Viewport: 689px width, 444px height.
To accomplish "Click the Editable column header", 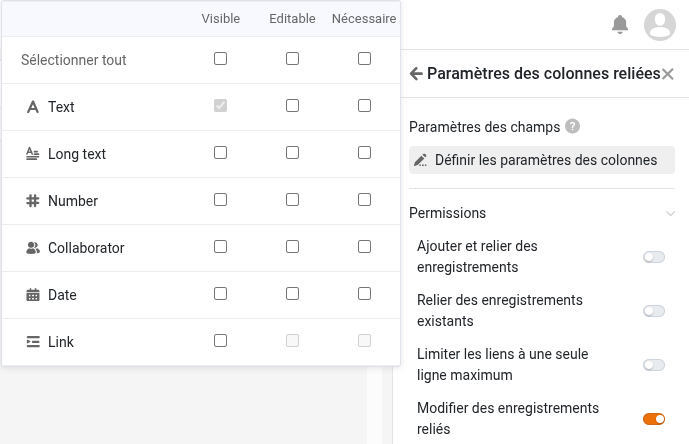I will (293, 18).
